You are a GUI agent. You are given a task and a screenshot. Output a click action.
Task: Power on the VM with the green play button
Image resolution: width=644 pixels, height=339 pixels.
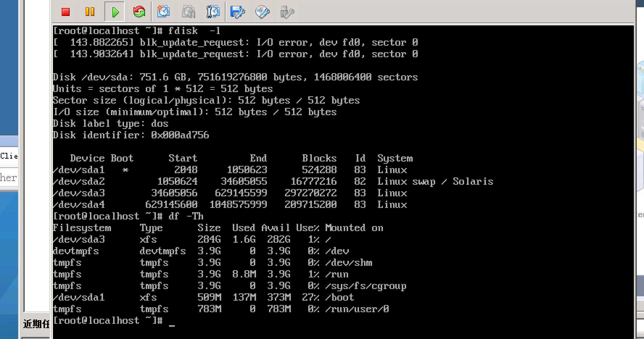[115, 12]
